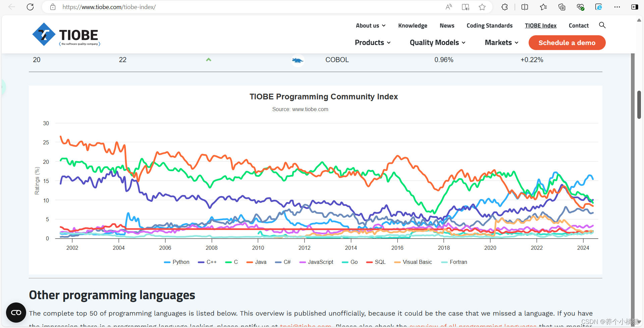Image resolution: width=644 pixels, height=328 pixels.
Task: Toggle C++ series in chart legend
Action: [207, 262]
